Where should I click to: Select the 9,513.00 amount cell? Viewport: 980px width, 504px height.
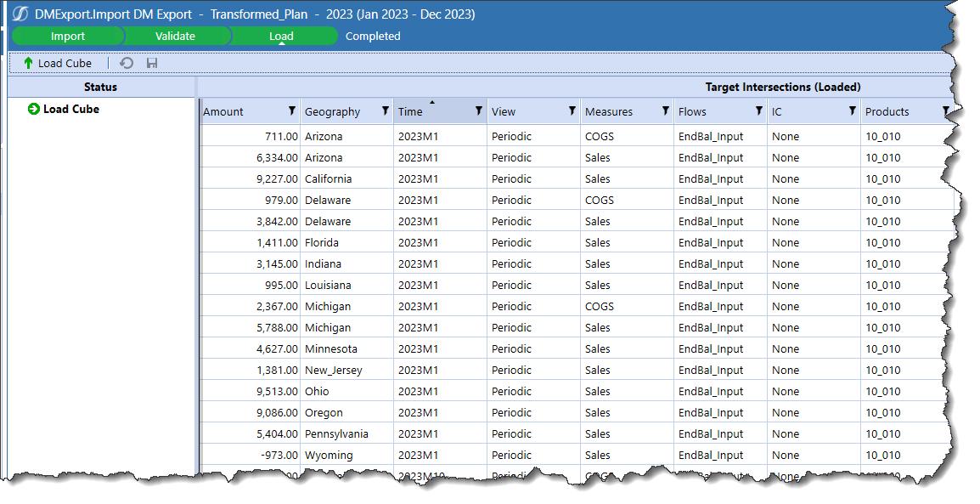(250, 392)
